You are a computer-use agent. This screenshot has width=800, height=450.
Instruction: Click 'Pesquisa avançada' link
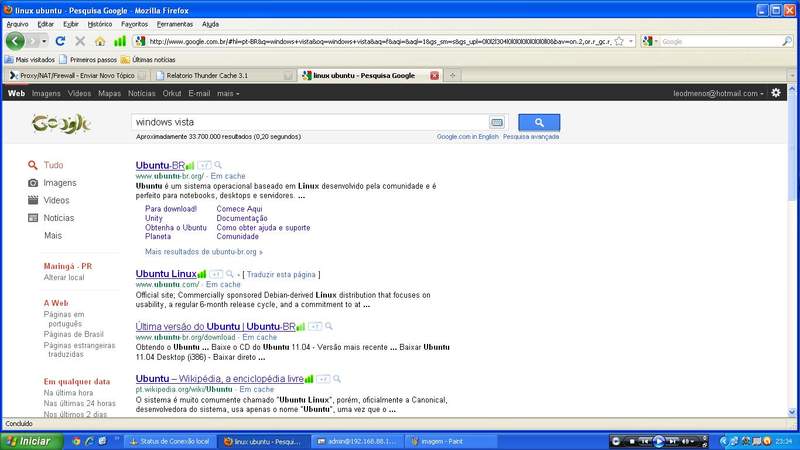pyautogui.click(x=531, y=137)
